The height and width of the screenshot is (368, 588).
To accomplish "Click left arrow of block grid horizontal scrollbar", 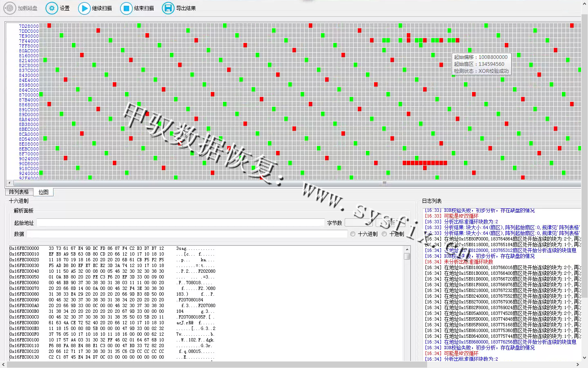I will [10, 183].
